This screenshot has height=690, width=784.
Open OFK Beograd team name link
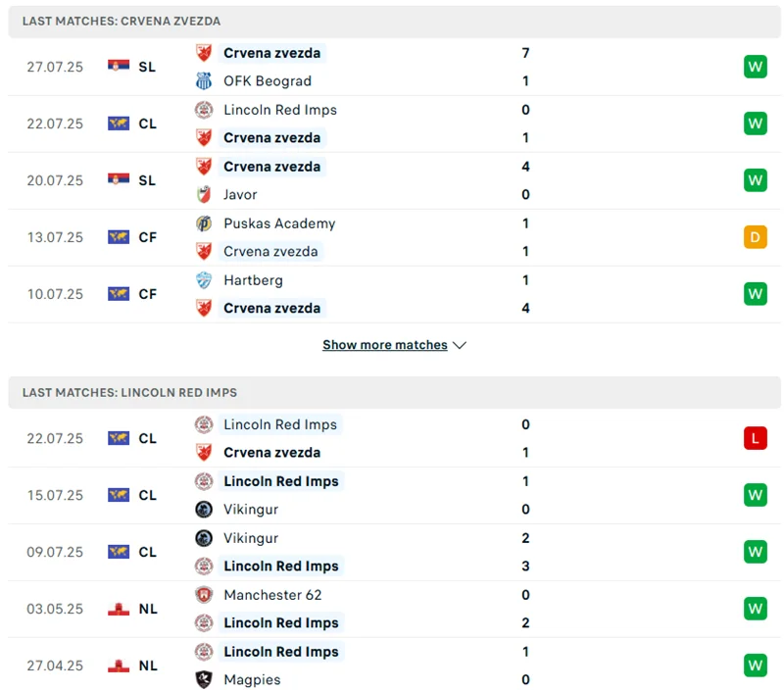(x=267, y=81)
